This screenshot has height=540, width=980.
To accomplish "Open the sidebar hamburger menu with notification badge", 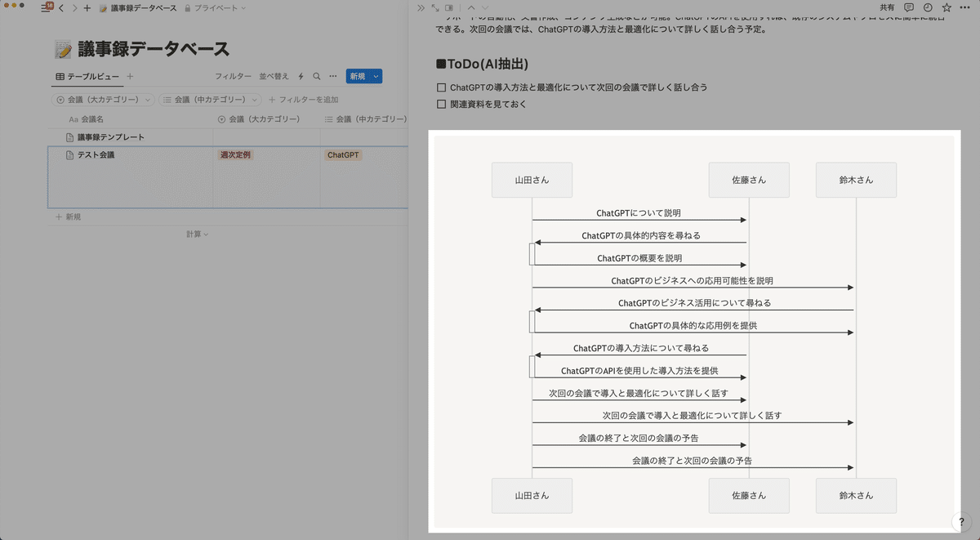I will [47, 7].
